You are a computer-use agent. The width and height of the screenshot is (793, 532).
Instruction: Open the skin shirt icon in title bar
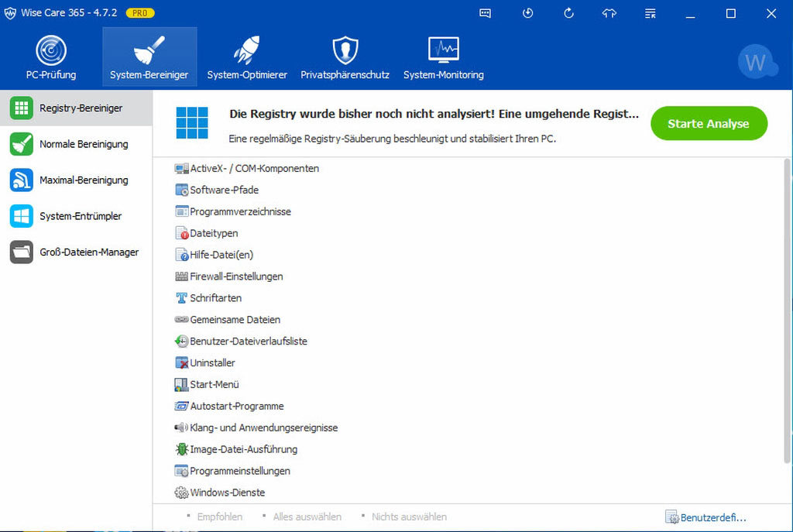click(609, 14)
